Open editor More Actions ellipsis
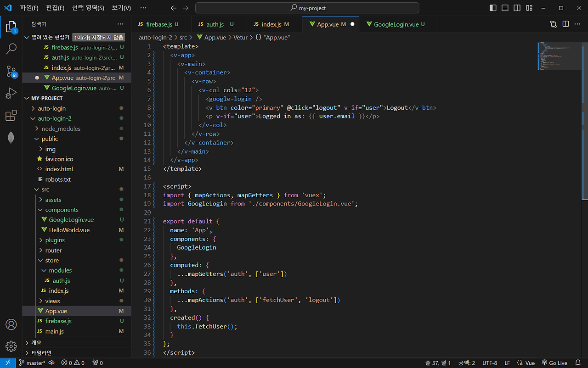Viewport: 588px width, 368px height. pos(578,24)
